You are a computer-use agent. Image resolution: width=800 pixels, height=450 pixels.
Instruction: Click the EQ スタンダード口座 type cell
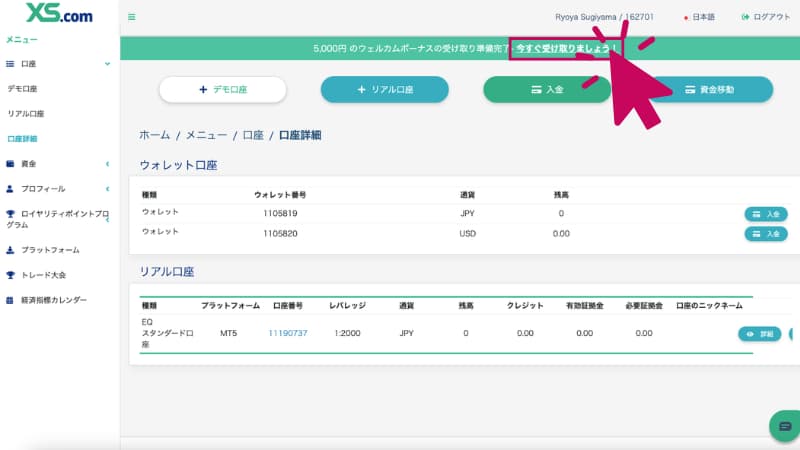(x=167, y=333)
